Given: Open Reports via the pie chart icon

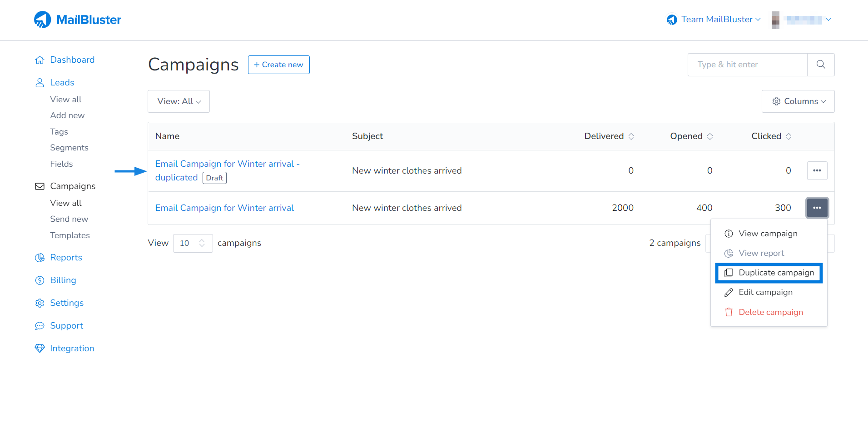Looking at the screenshot, I should point(40,257).
